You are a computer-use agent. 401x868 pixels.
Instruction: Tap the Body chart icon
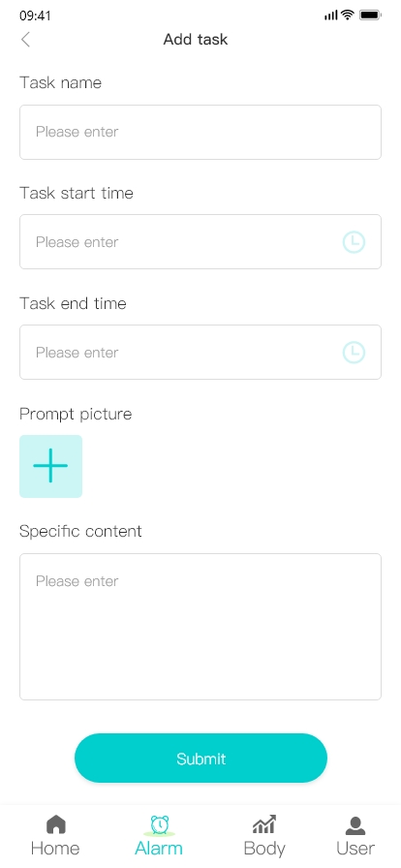point(264,824)
